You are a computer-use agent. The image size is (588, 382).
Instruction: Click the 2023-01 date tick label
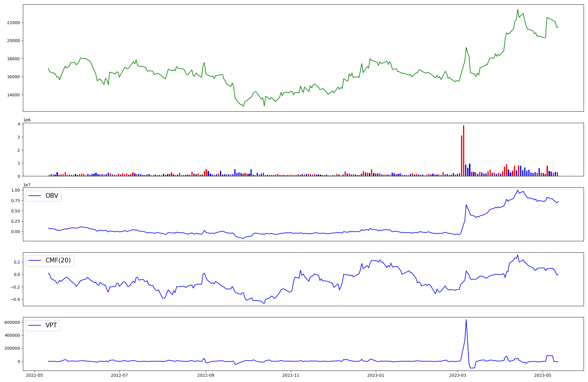(x=376, y=375)
